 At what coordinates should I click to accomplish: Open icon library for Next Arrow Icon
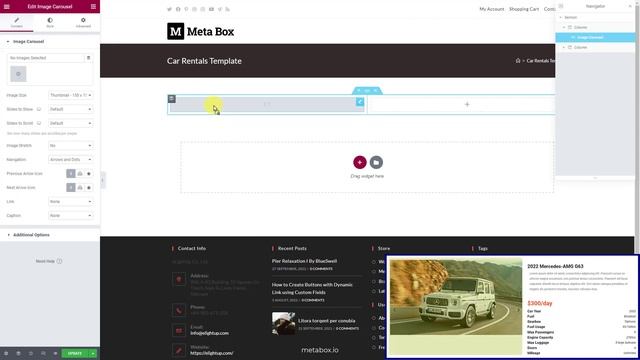[x=89, y=187]
